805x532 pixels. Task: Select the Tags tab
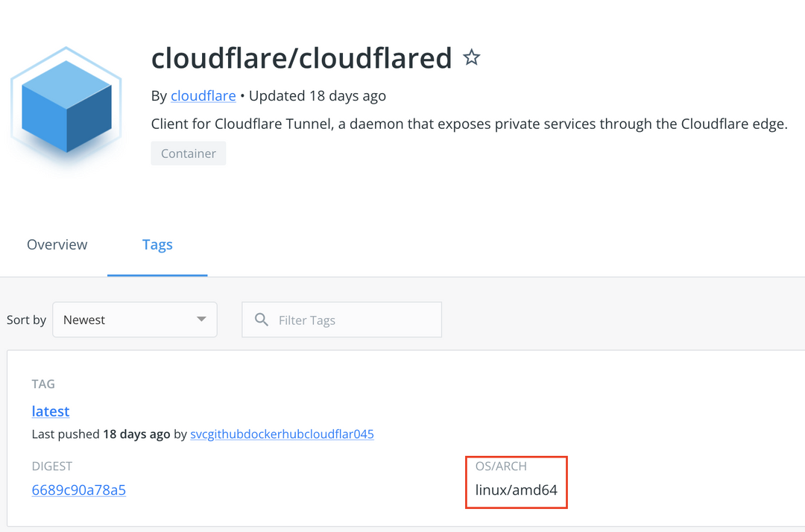click(157, 244)
